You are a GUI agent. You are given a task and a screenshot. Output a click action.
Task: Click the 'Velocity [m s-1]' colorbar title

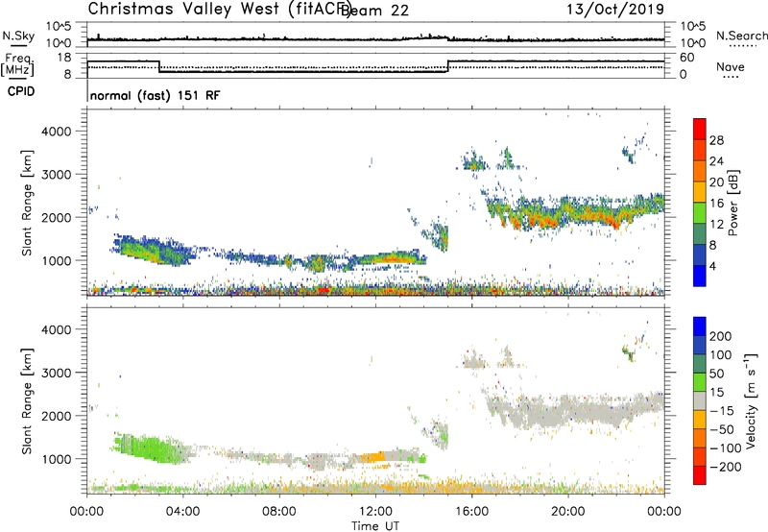(751, 400)
